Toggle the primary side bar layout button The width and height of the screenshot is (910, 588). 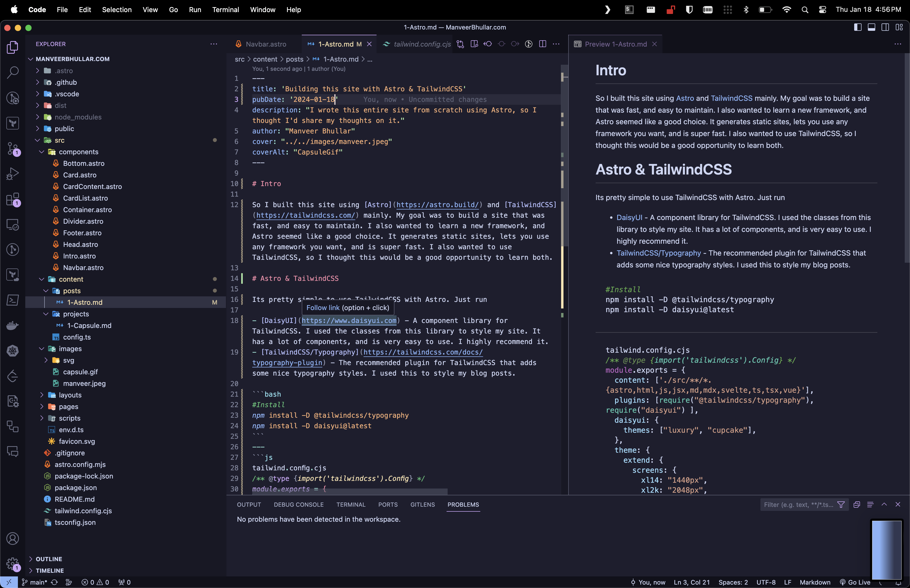click(857, 27)
